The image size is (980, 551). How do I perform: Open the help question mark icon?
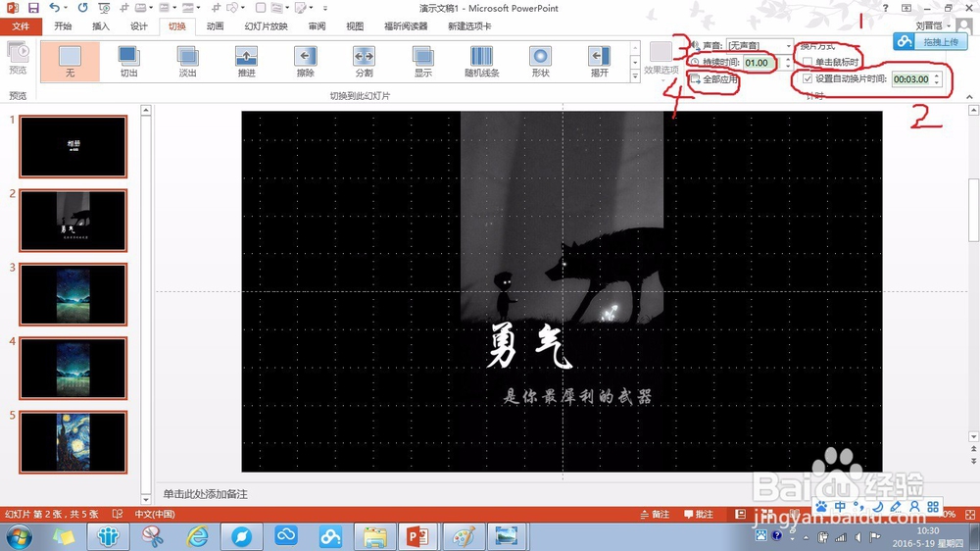click(x=886, y=8)
